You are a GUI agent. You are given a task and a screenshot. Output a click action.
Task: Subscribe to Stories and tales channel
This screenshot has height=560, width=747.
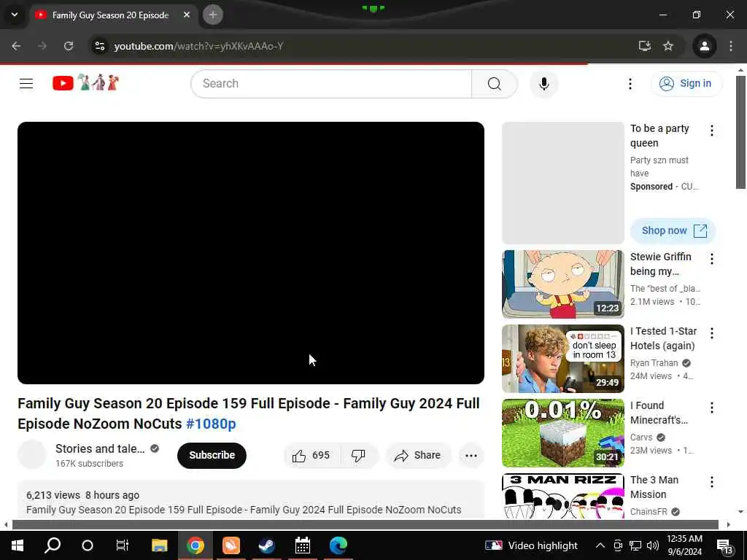(x=212, y=455)
